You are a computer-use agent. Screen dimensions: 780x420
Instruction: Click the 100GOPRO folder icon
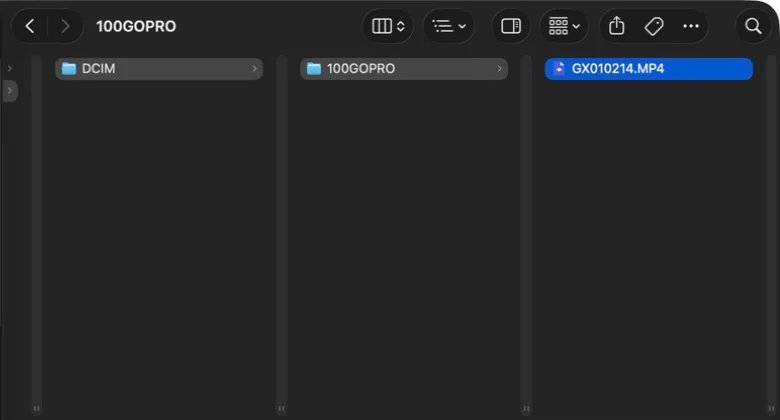pos(314,69)
